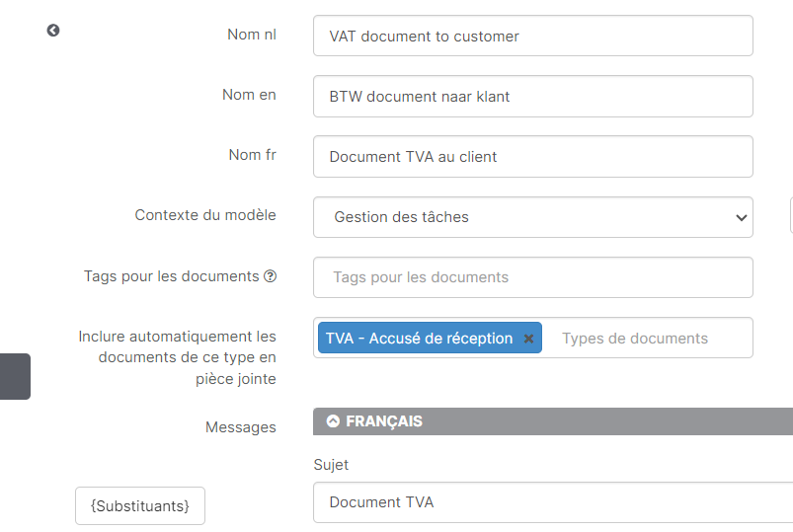Image resolution: width=793 pixels, height=532 pixels.
Task: Open the Contexte du modèle dropdown
Action: tap(533, 217)
